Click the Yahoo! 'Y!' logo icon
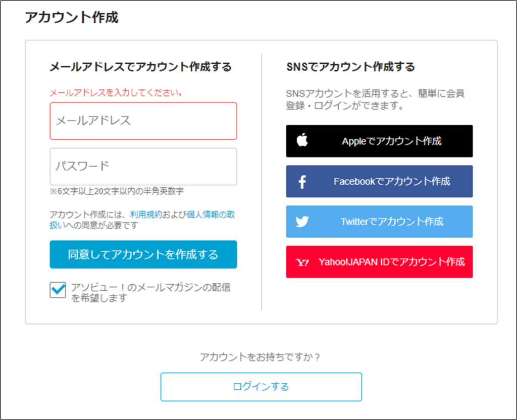Screen dimensions: 517x420 (302, 262)
